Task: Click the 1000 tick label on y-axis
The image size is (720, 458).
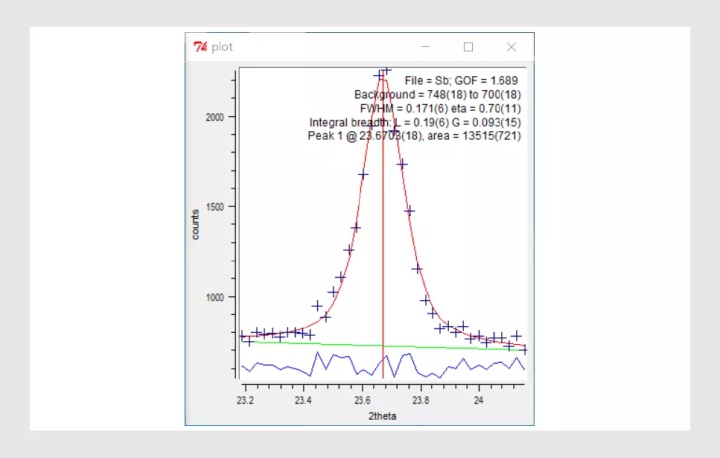Action: coord(214,297)
